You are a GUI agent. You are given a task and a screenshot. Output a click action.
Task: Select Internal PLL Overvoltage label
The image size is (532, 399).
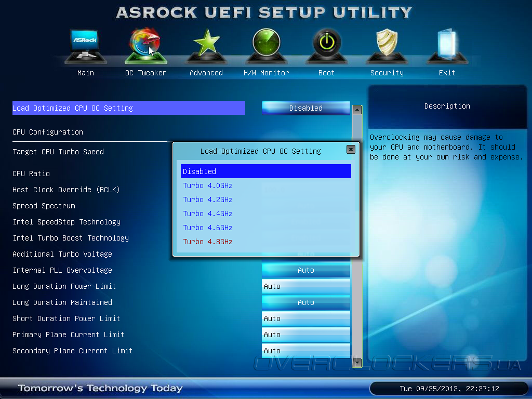(x=62, y=270)
